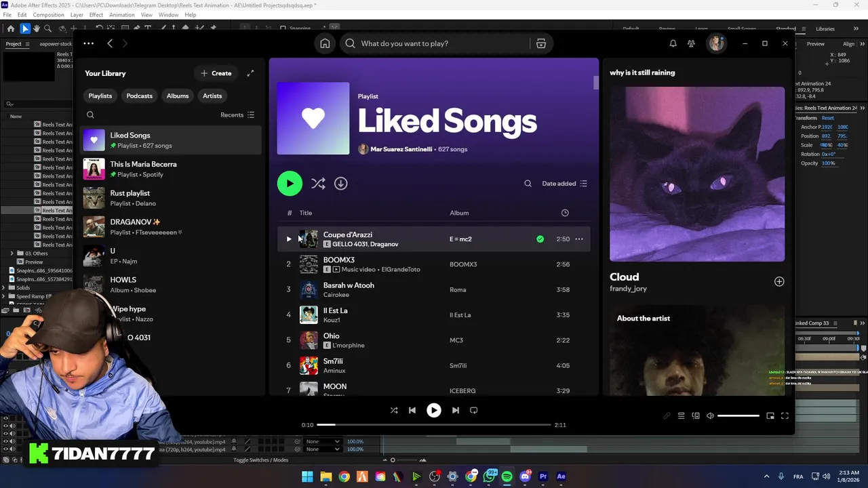Open Recents sort options in library
868x488 pixels.
coord(237,115)
